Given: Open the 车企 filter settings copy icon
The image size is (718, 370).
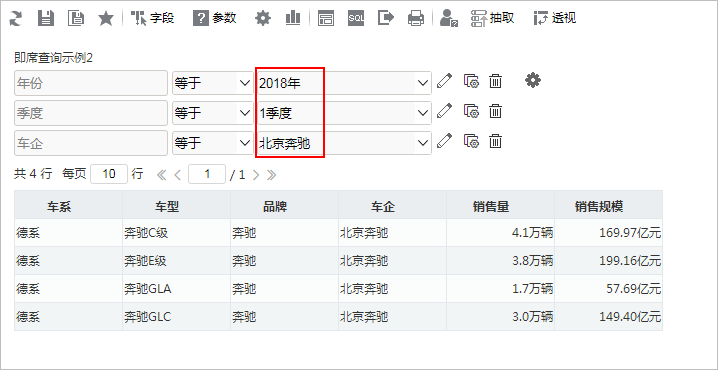Looking at the screenshot, I should click(x=471, y=141).
